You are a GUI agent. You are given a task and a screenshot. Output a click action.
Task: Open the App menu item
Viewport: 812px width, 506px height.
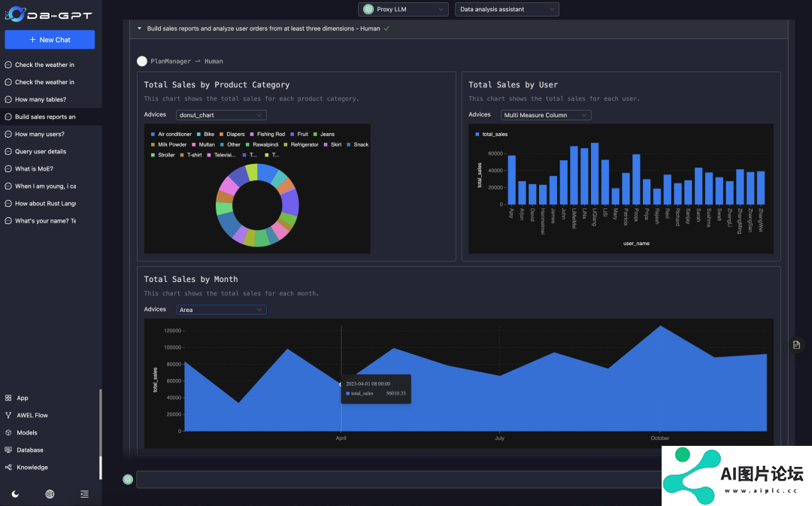(x=23, y=398)
